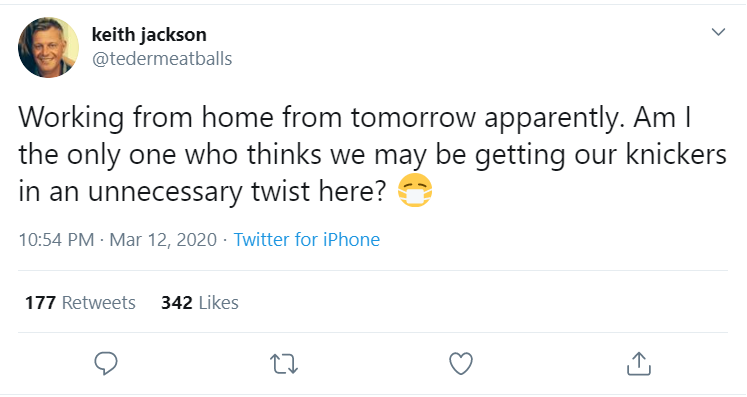Screen dimensions: 747x397
Task: Follow the Twitter for iPhone link
Action: click(307, 239)
